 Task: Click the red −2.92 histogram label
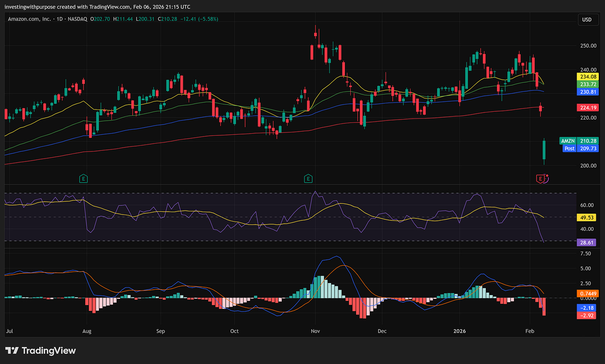pos(587,315)
